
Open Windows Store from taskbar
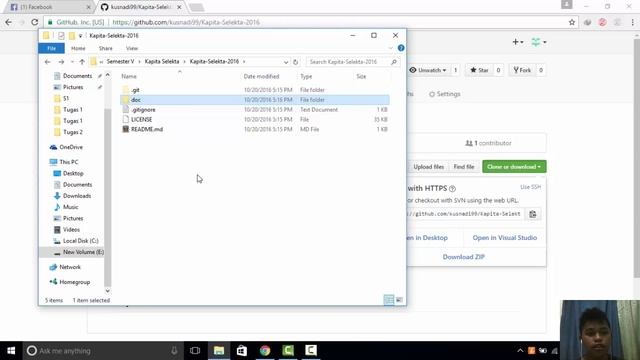tap(242, 351)
